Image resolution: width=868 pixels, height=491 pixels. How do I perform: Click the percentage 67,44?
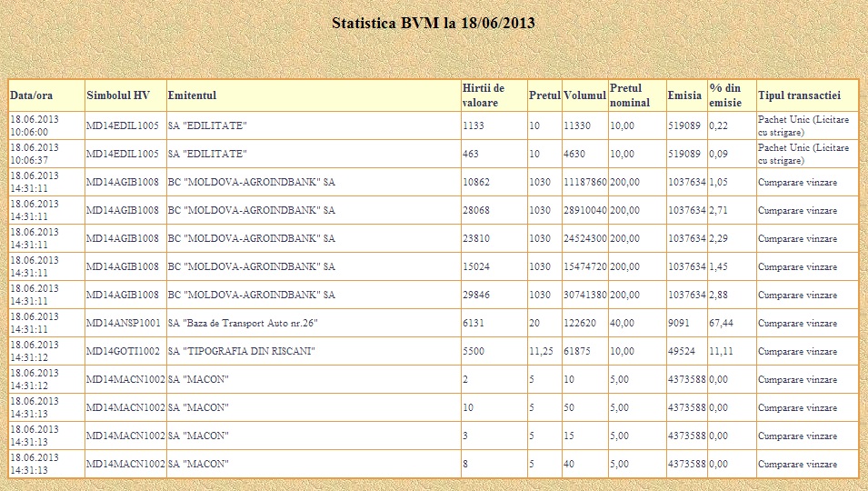pos(722,324)
